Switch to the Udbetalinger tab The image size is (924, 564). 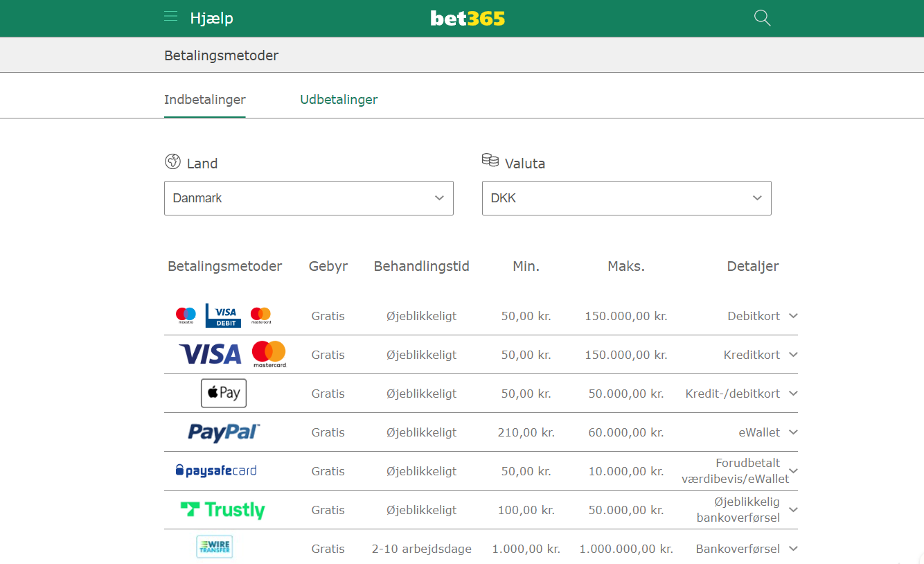tap(339, 100)
